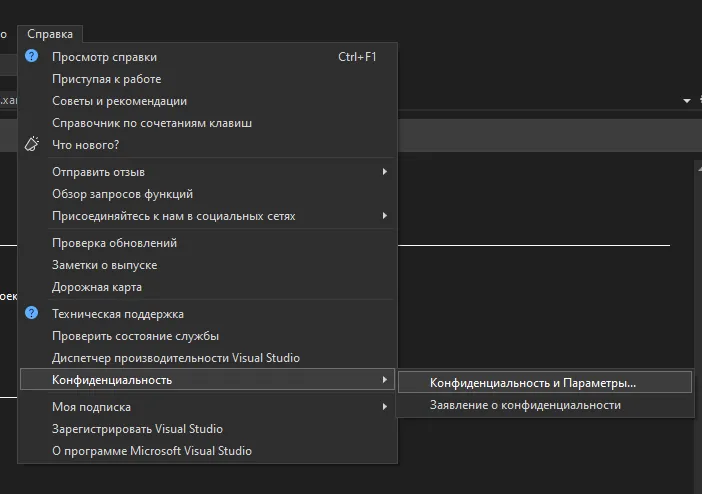Click the Ctrl+F1 shortcut text
This screenshot has width=702, height=494.
point(357,57)
